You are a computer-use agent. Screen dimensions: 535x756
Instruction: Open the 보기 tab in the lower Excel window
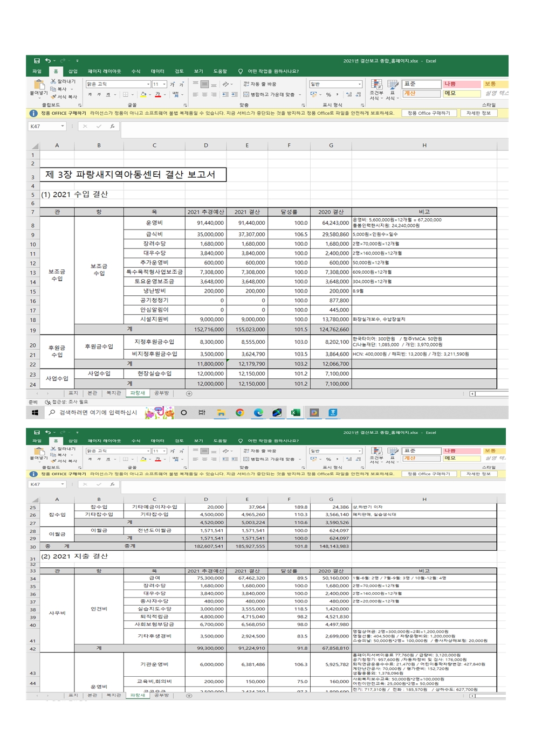[x=198, y=441]
